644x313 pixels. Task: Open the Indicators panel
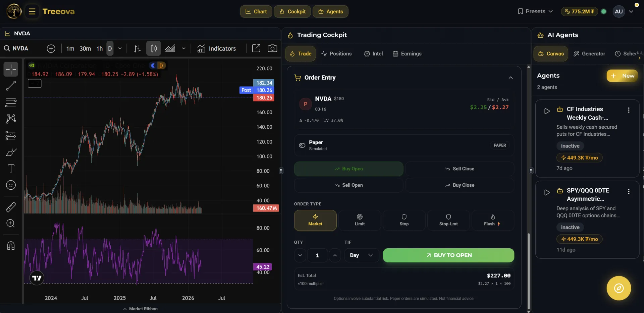(217, 48)
